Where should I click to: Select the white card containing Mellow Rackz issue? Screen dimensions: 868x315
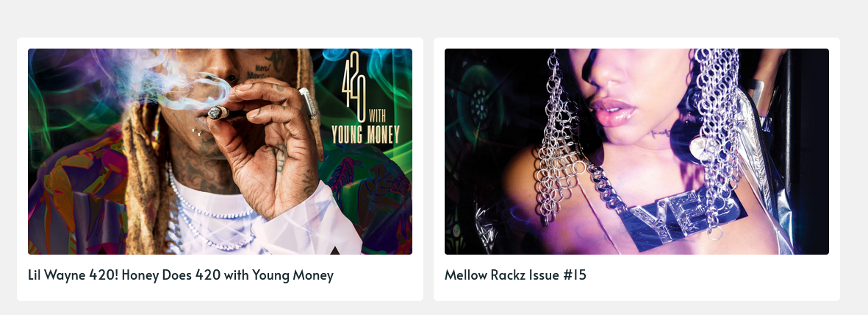coord(636,169)
